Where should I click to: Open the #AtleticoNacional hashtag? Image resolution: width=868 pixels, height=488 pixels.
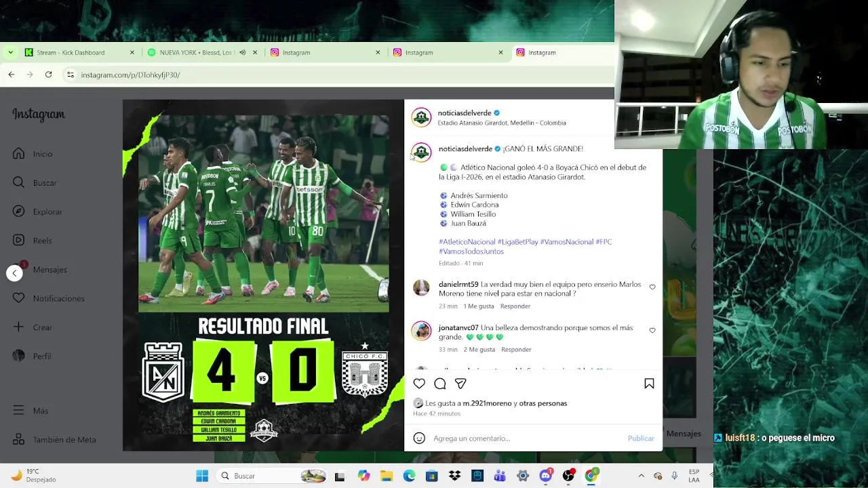click(467, 242)
